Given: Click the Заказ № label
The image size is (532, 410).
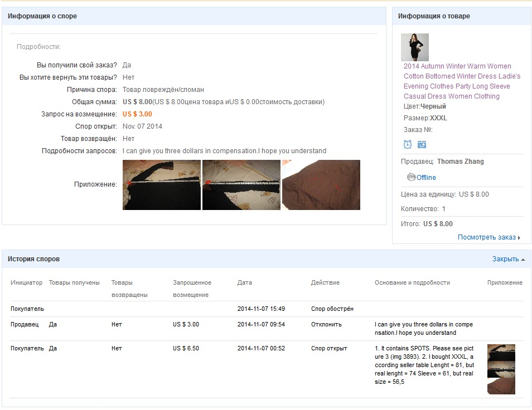Looking at the screenshot, I should click(418, 130).
